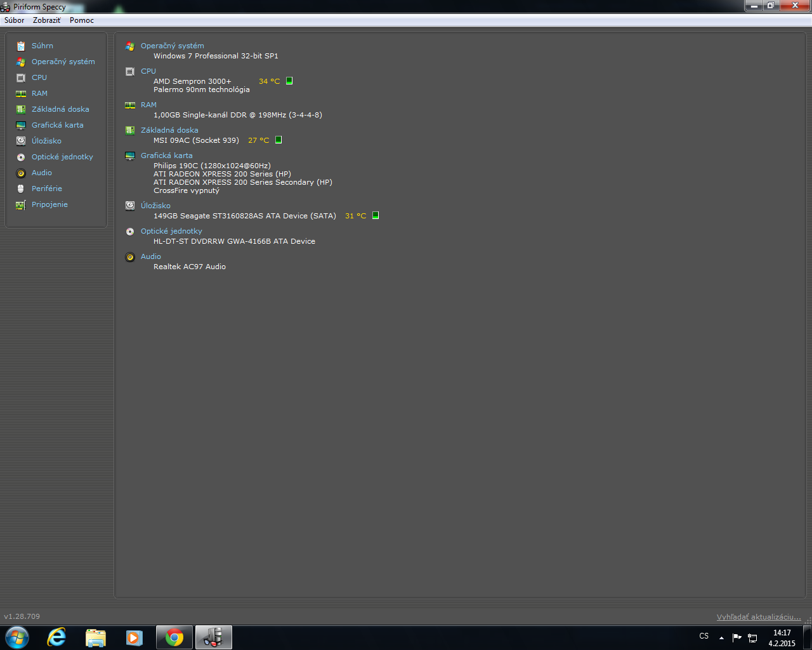Image resolution: width=812 pixels, height=650 pixels.
Task: Open Google Chrome from the taskbar
Action: click(174, 637)
